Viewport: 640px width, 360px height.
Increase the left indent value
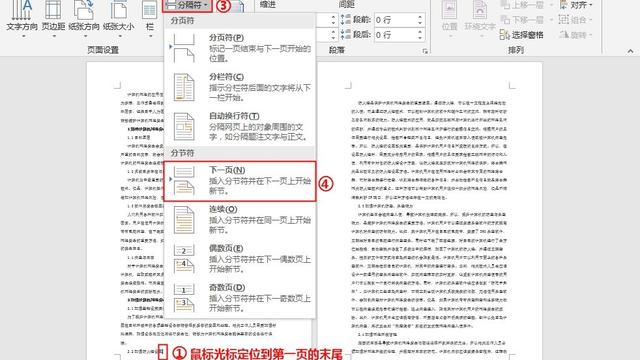click(x=333, y=17)
